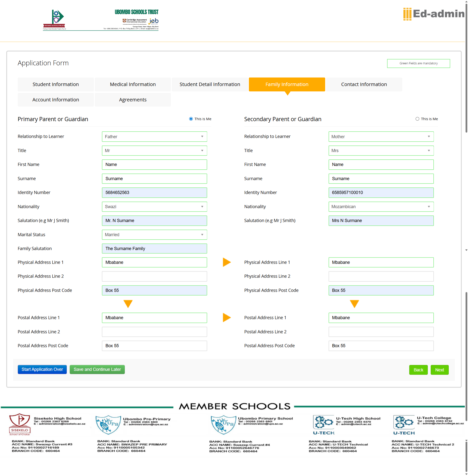Select secondary guardian This is Me
This screenshot has width=468, height=476.
pos(417,119)
